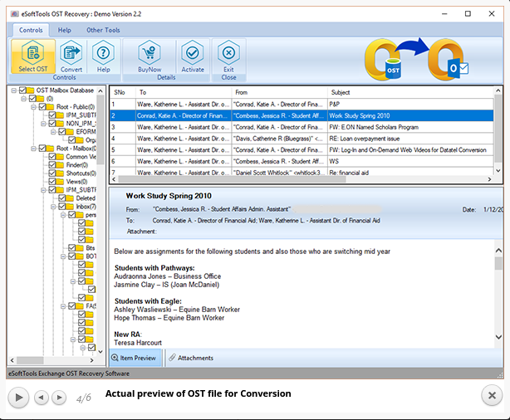
Task: Click the Inbox(7) folder icon
Action: pos(71,207)
